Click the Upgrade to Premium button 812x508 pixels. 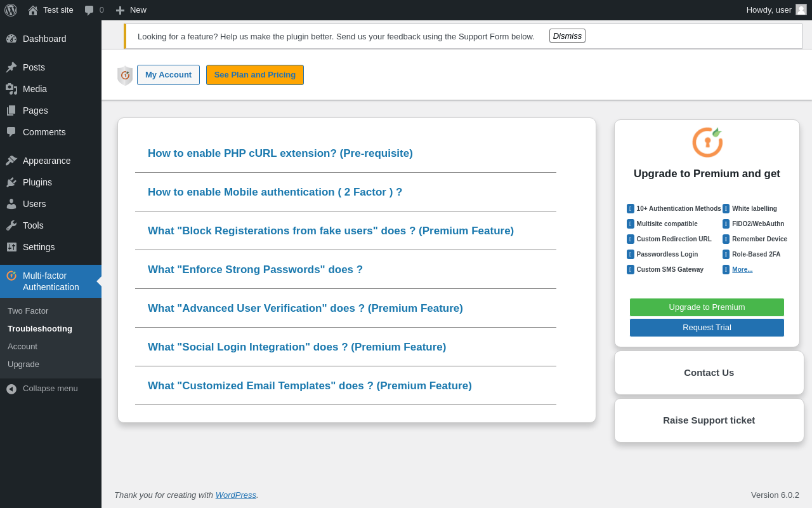tap(707, 307)
